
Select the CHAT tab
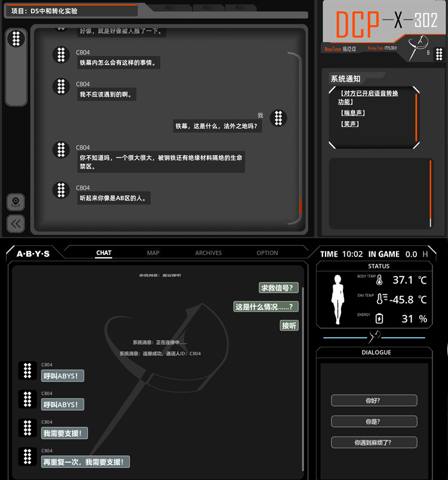click(104, 253)
